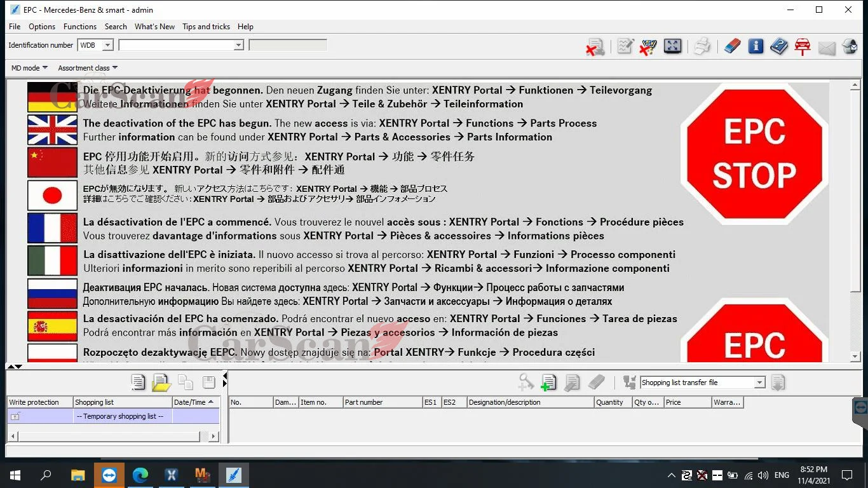The width and height of the screenshot is (868, 488).
Task: Click the shopping list transfer network icon
Action: (630, 382)
